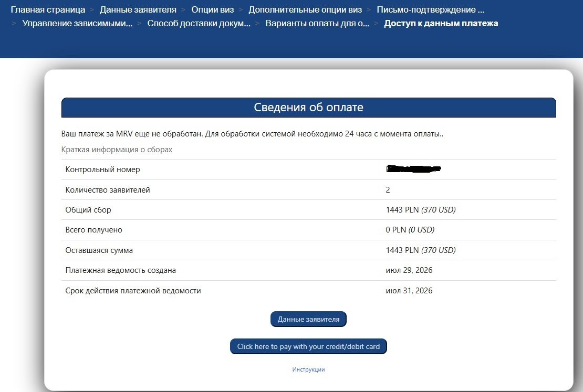Select the '1443 PLN (370 USD)' value in the 'Оставшаяся сумма' row
This screenshot has width=583, height=392.
coord(421,250)
